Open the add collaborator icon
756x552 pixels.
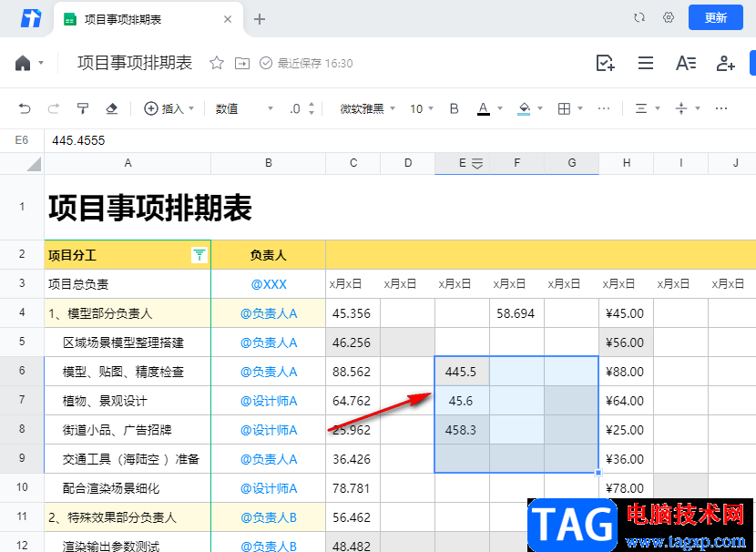coord(725,63)
